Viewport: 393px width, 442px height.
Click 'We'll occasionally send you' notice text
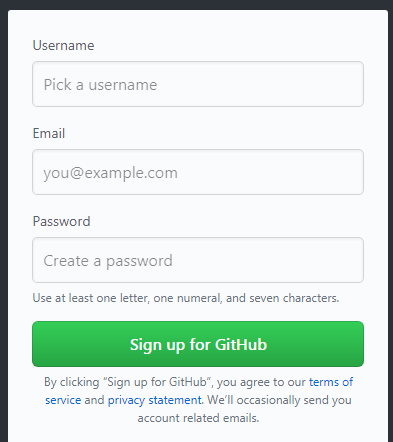[x=279, y=400]
